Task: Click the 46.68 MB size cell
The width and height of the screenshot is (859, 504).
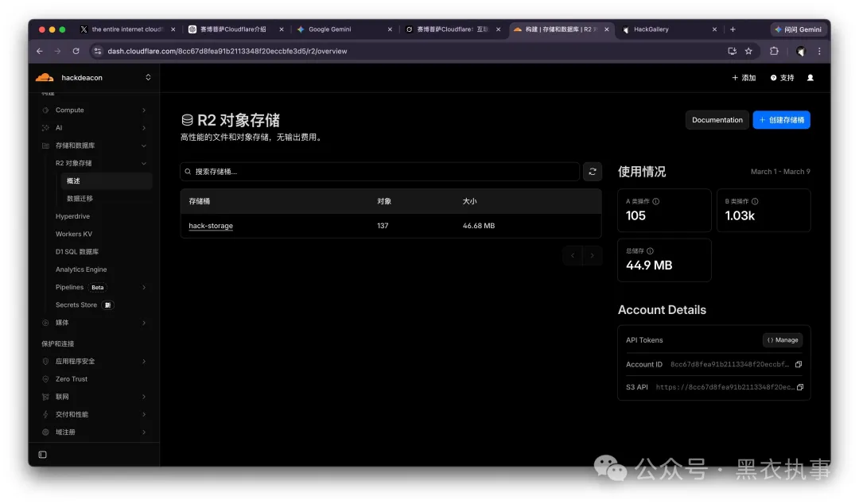Action: 479,226
